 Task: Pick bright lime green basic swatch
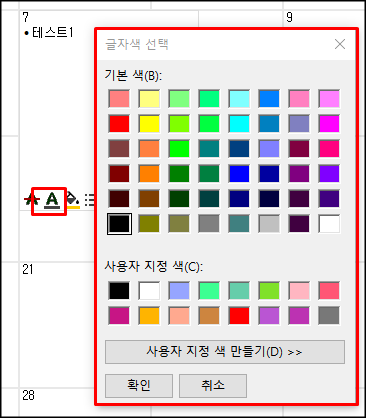[179, 149]
